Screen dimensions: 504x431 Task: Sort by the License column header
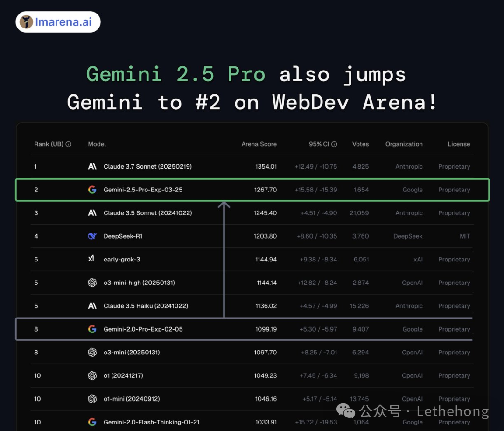[x=459, y=144]
